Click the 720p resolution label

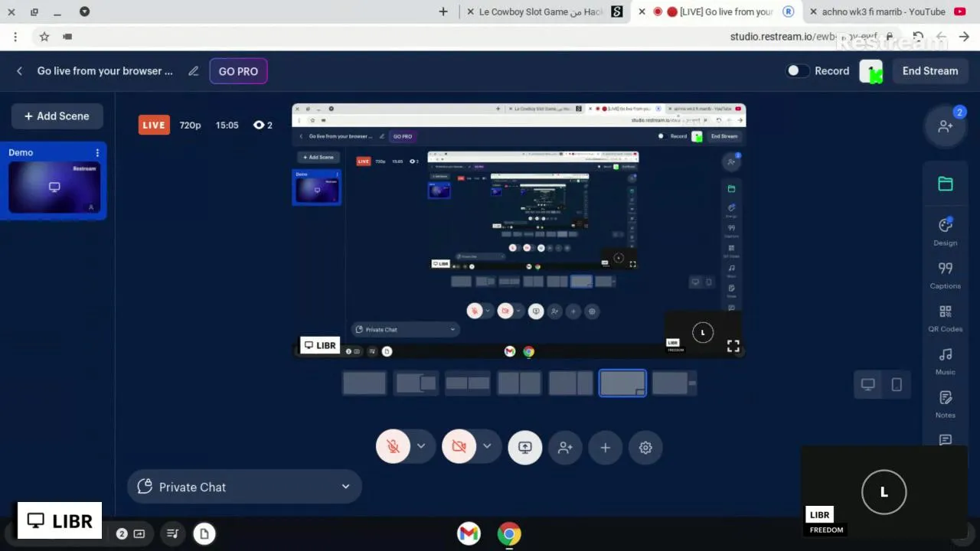pyautogui.click(x=190, y=125)
